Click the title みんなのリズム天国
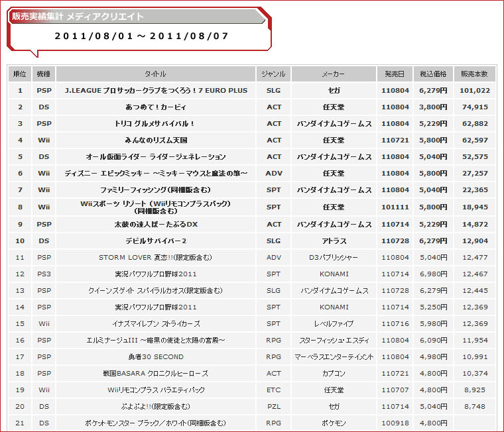The image size is (504, 432). click(156, 140)
